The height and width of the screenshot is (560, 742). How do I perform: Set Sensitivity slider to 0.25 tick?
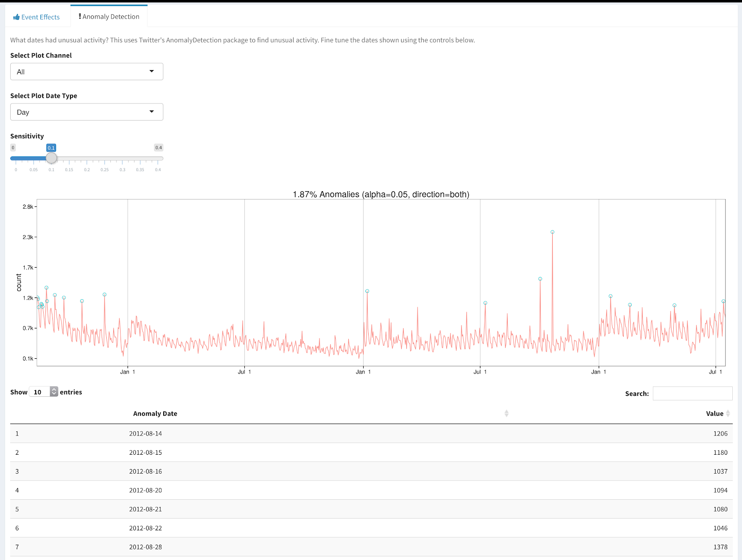point(104,159)
